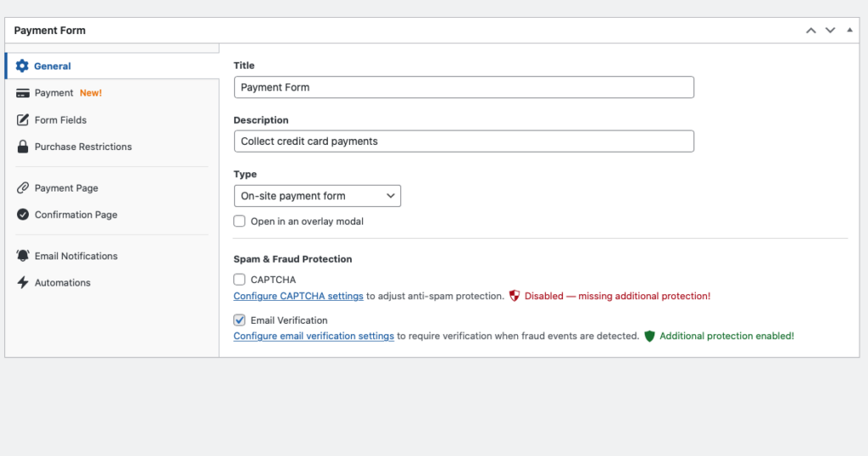The height and width of the screenshot is (456, 868).
Task: Open Configure email verification settings link
Action: click(x=314, y=336)
